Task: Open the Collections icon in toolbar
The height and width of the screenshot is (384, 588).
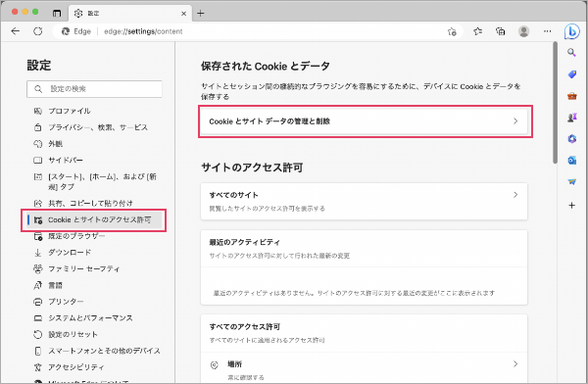Action: pyautogui.click(x=500, y=31)
